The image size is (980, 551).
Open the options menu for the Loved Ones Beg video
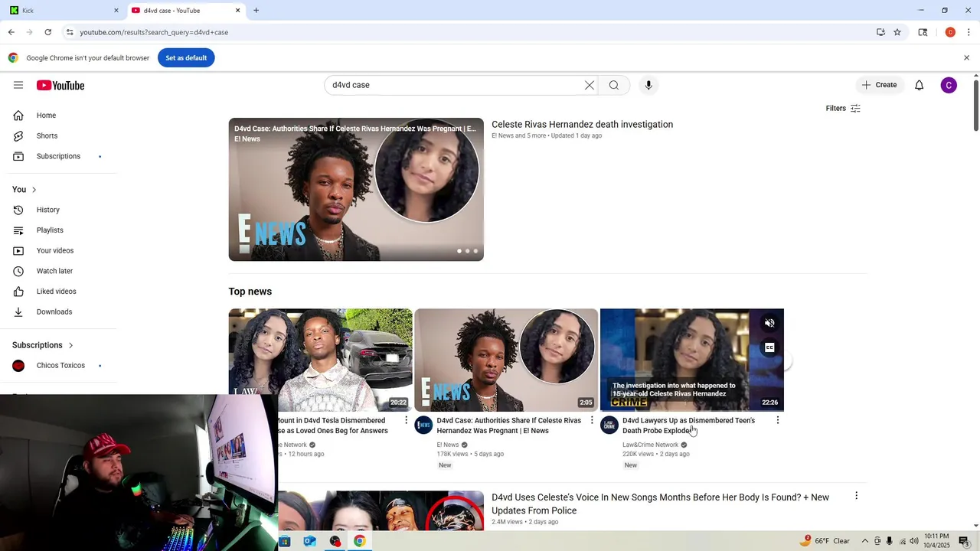point(407,420)
